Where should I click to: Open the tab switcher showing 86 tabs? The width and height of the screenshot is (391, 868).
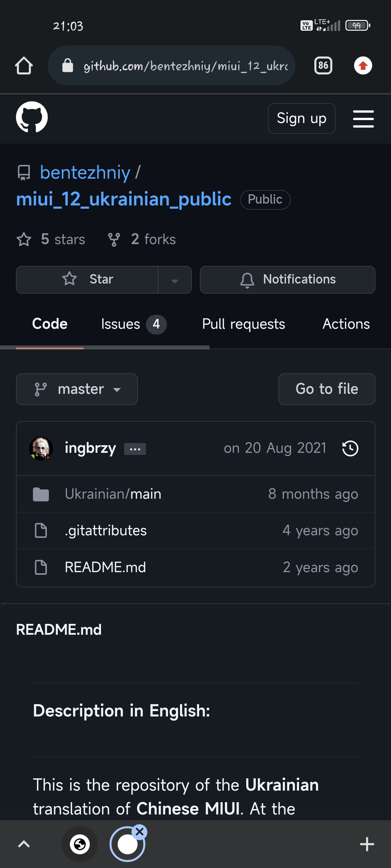pyautogui.click(x=323, y=65)
